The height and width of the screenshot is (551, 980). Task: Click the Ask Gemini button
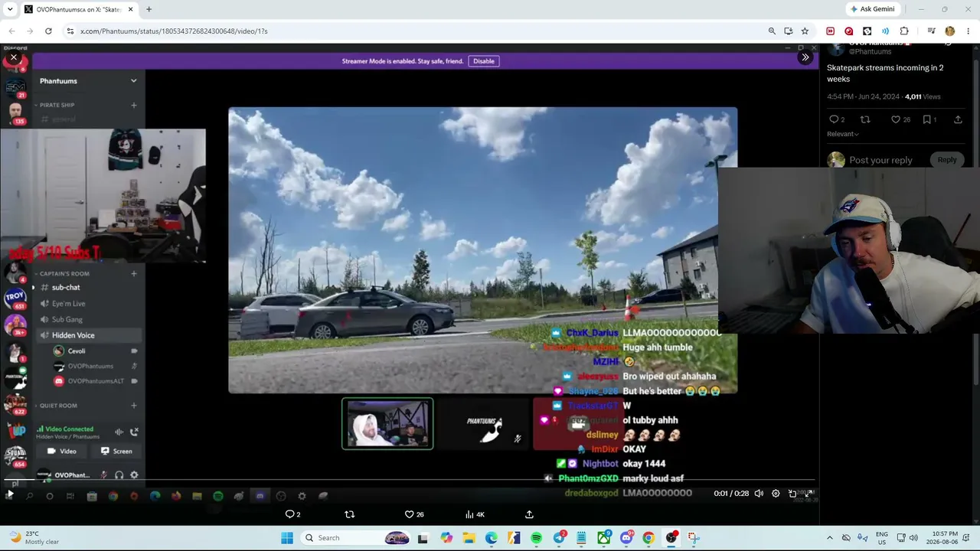pos(872,9)
